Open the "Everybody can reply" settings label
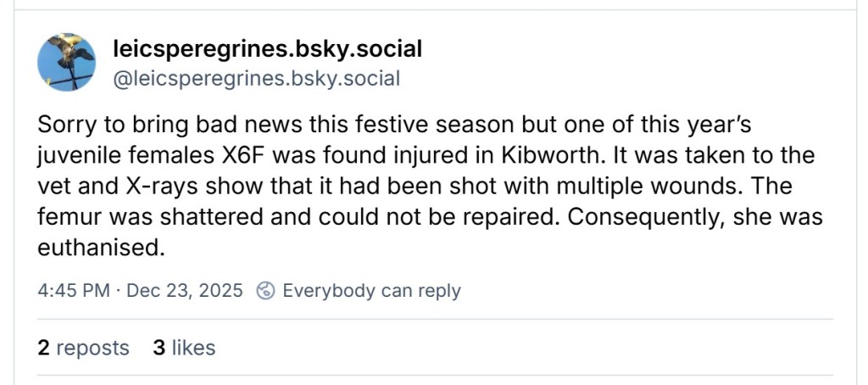 tap(371, 291)
